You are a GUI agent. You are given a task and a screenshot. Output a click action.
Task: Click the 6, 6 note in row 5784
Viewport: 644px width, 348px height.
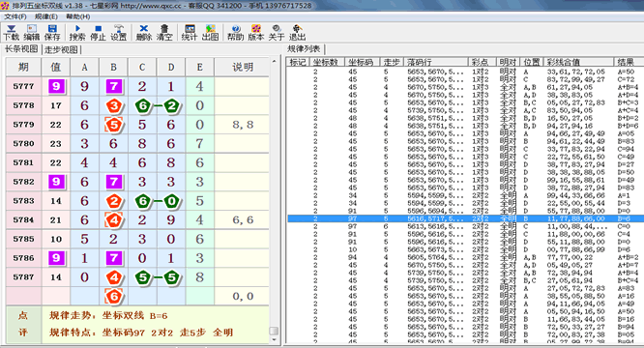[x=243, y=220]
